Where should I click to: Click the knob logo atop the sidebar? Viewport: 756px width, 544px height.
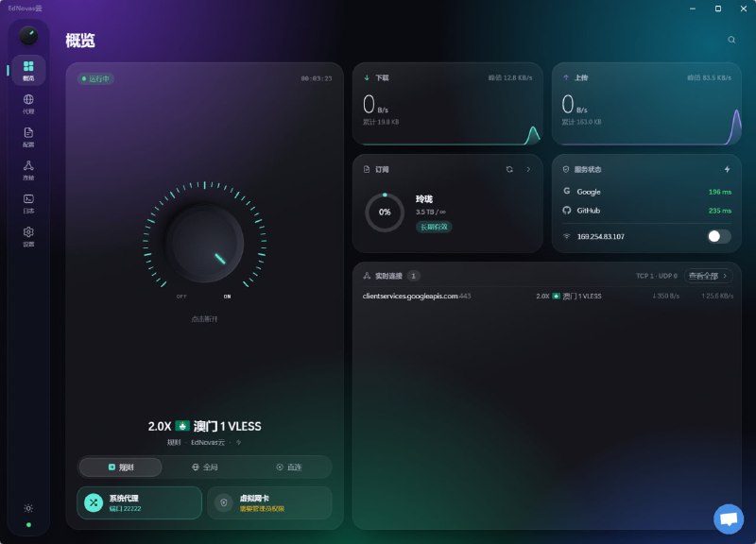click(x=28, y=36)
